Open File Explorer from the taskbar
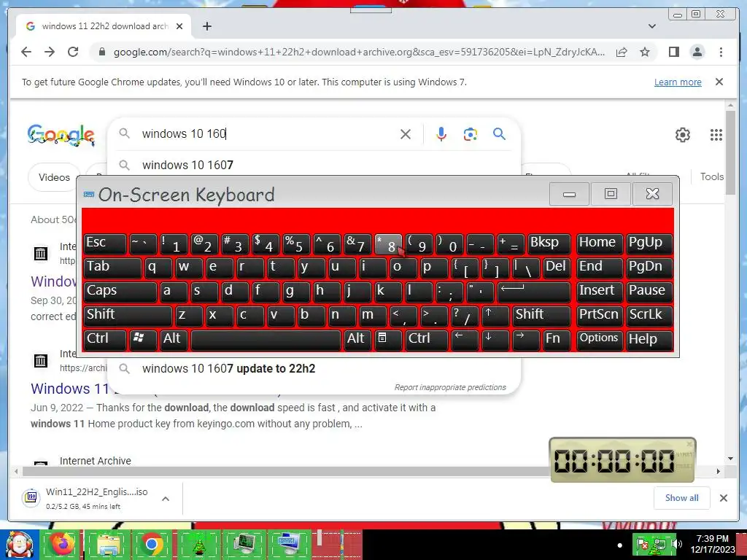Viewport: 747px width, 560px height. click(x=108, y=544)
